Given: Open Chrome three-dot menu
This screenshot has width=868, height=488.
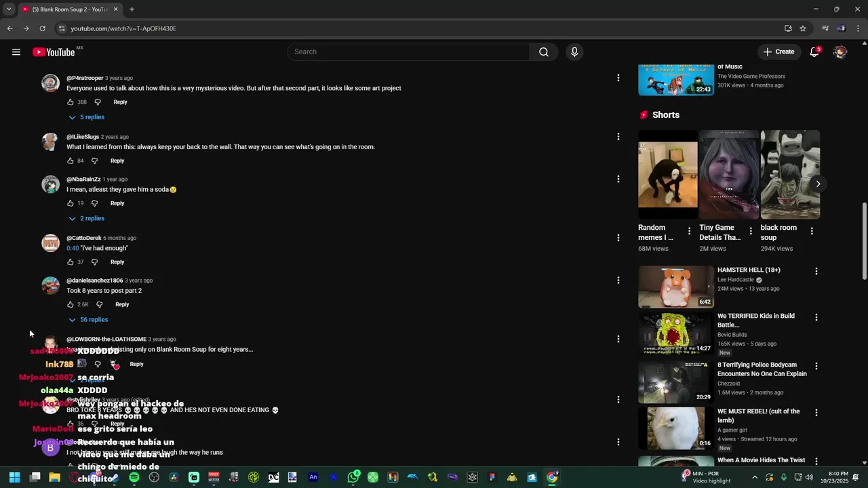Looking at the screenshot, I should click(859, 28).
